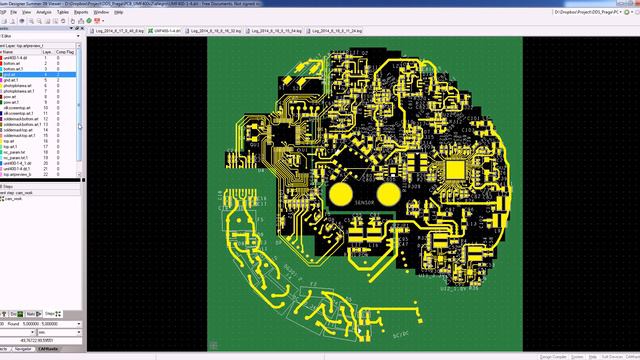Switch to the Log_2014_6_18_0_10_32.log tab
640x360 pixels.
coord(213,31)
